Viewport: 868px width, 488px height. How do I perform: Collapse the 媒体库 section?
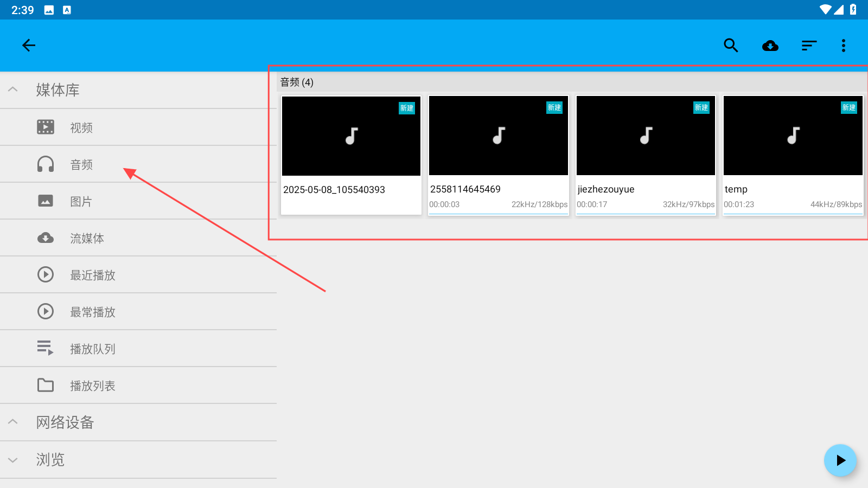pos(13,89)
